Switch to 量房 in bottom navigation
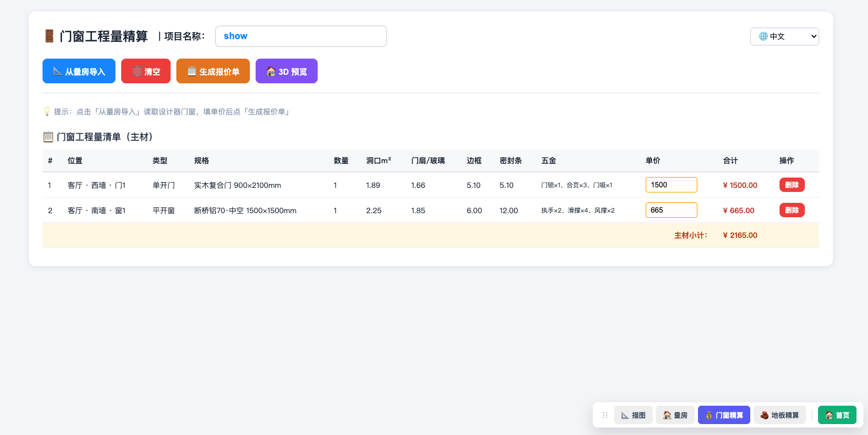The width and height of the screenshot is (868, 435). tap(675, 415)
